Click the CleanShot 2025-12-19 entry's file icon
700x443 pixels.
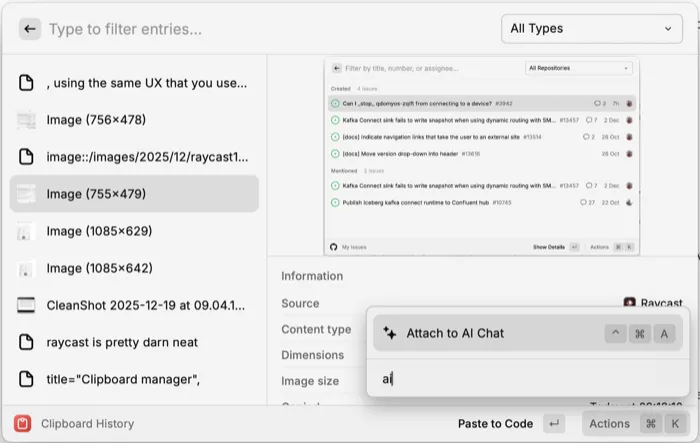[27, 305]
